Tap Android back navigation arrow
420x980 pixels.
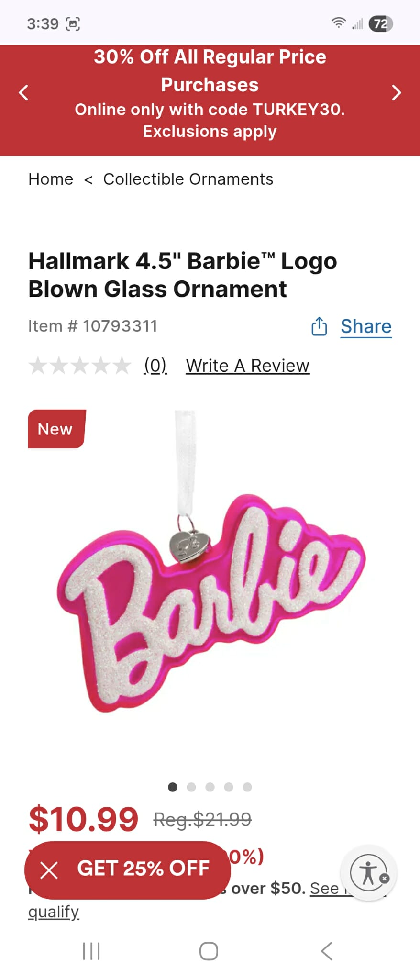[x=327, y=951]
